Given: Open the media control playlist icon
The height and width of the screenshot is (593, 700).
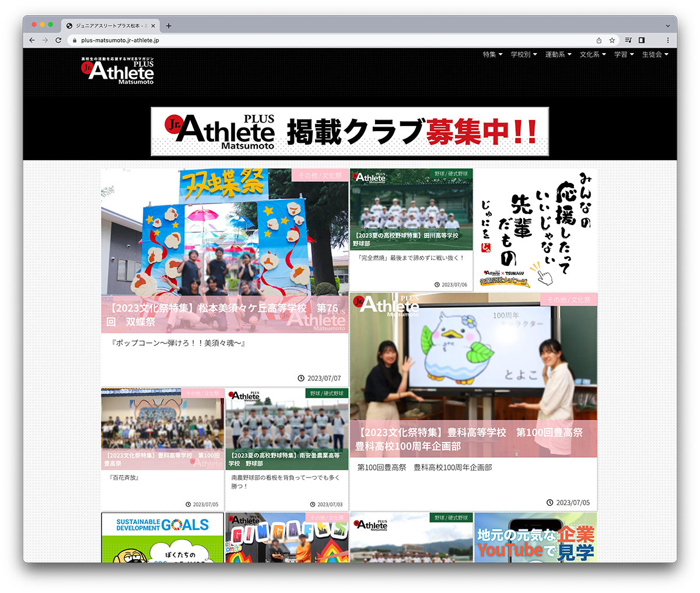Looking at the screenshot, I should click(628, 40).
